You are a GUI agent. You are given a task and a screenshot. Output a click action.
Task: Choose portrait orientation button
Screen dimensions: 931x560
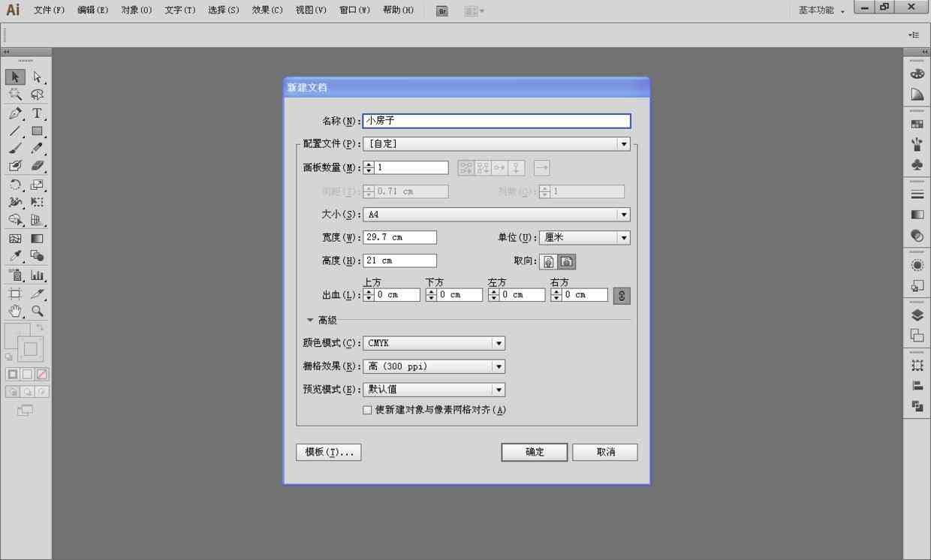(x=549, y=262)
